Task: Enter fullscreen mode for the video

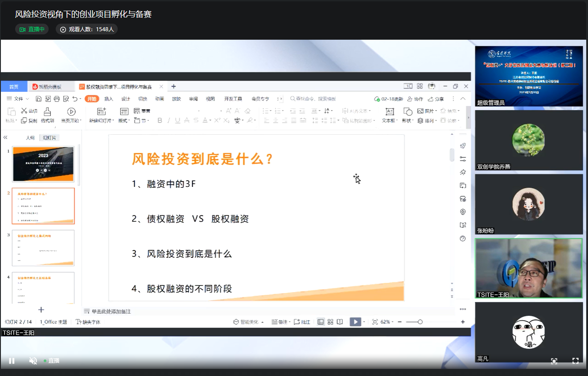Action: 575,361
